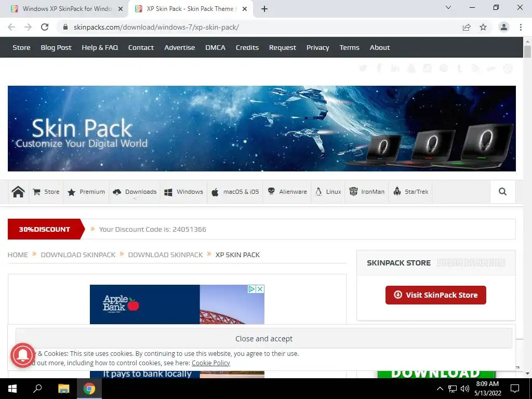532x399 pixels.
Task: Open the Chrome profile avatar icon
Action: [504, 27]
